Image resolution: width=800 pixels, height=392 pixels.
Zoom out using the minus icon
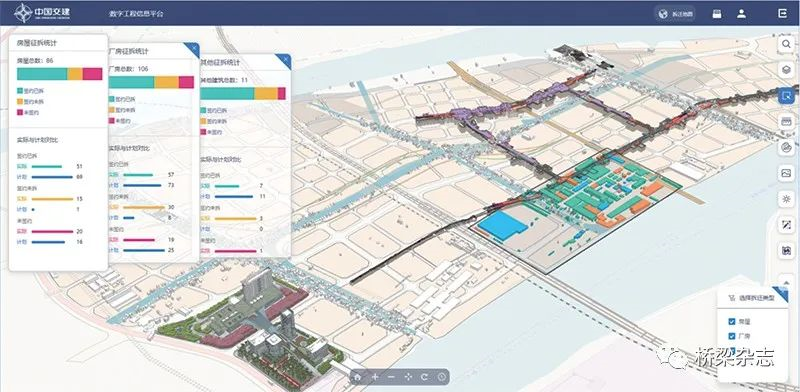point(391,377)
